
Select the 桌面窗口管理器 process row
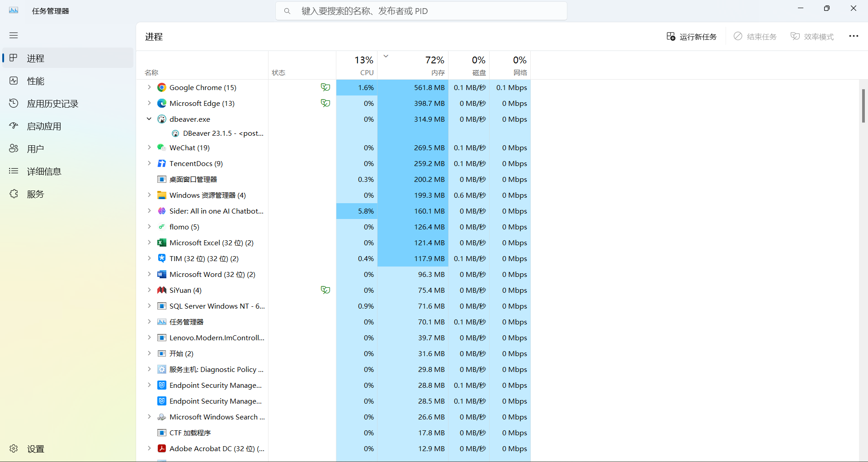click(x=334, y=179)
